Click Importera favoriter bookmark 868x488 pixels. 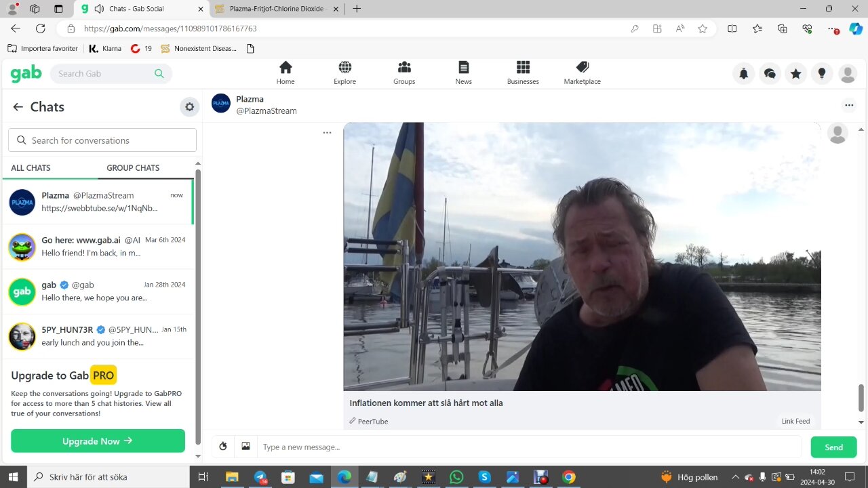43,49
